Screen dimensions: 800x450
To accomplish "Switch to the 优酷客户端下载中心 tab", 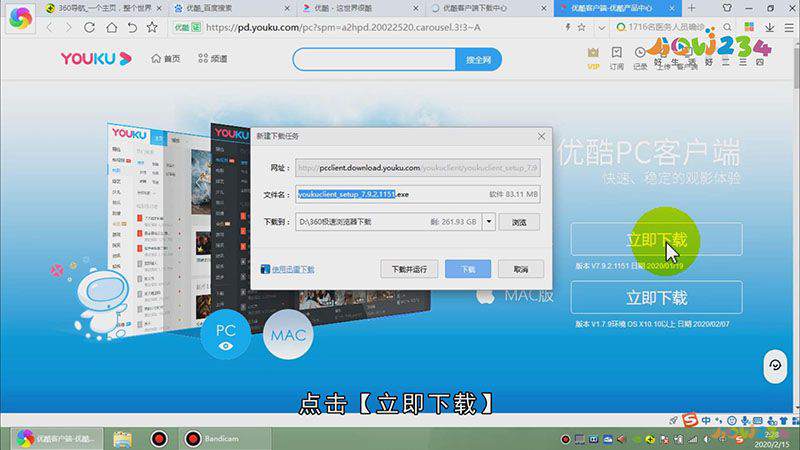I will click(x=488, y=8).
